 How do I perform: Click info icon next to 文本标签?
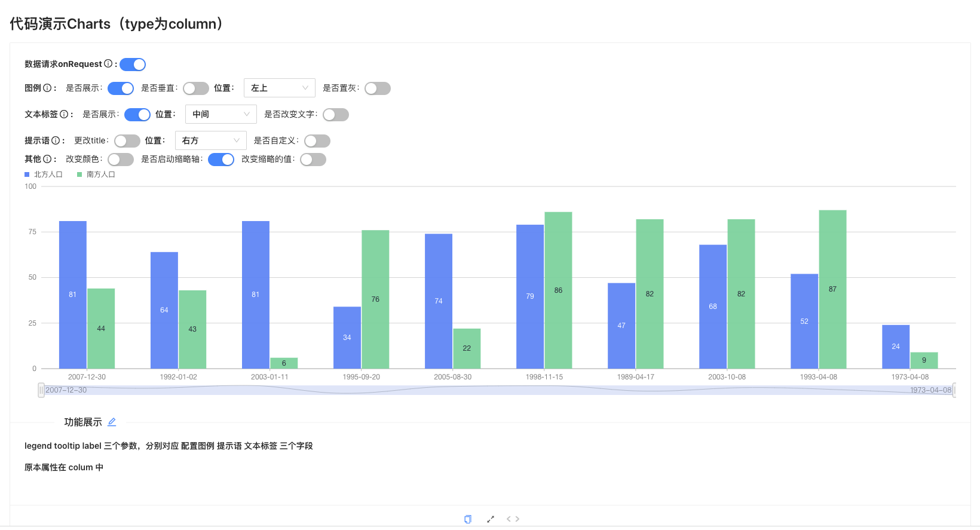64,114
